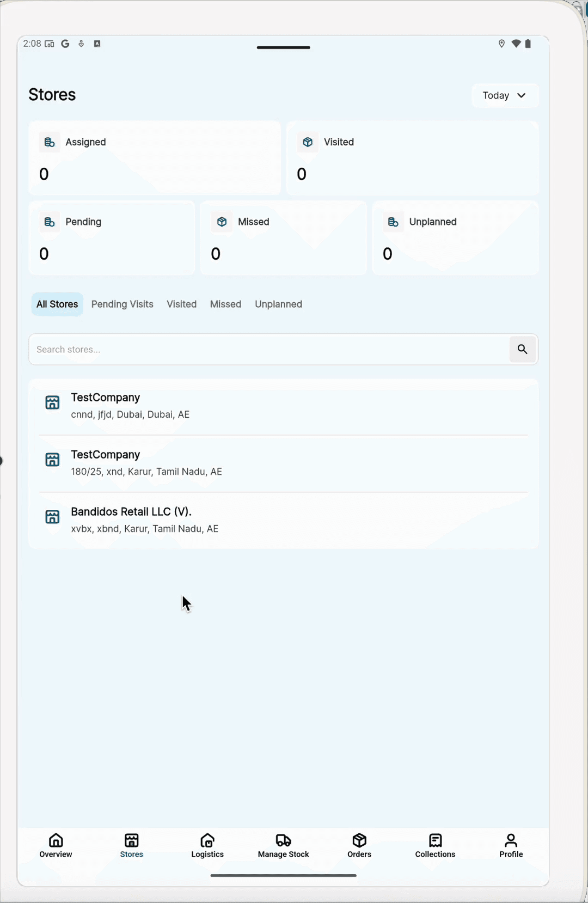Click the Assigned card icon
This screenshot has height=903, width=588.
[x=50, y=142]
